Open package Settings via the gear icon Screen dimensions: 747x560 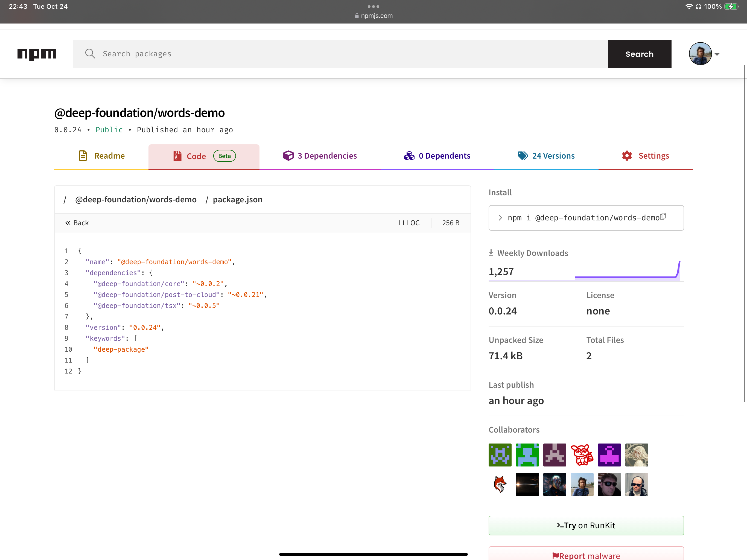[x=627, y=156]
